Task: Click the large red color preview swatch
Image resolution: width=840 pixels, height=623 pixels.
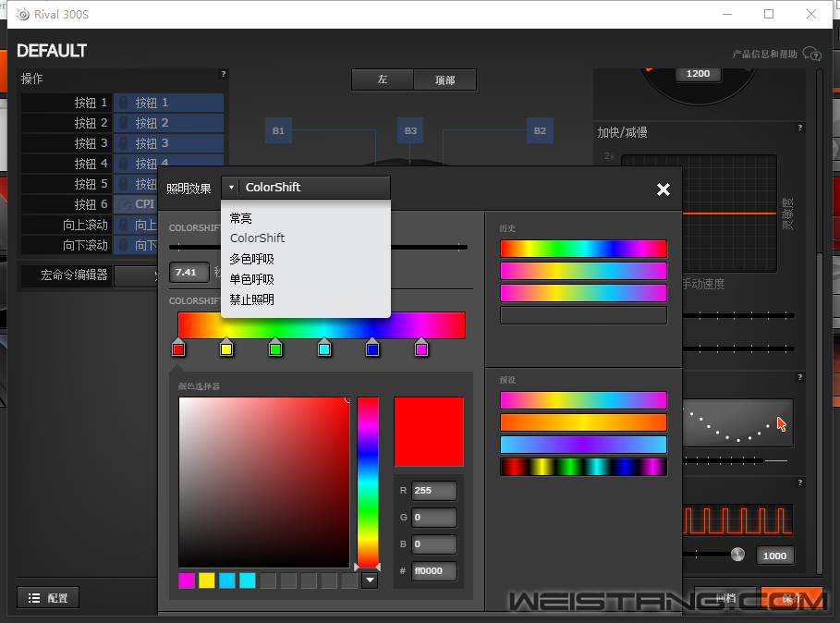Action: click(x=429, y=432)
